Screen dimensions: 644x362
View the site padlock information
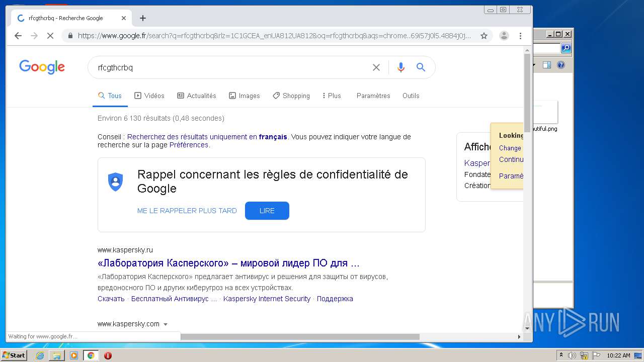pyautogui.click(x=70, y=36)
